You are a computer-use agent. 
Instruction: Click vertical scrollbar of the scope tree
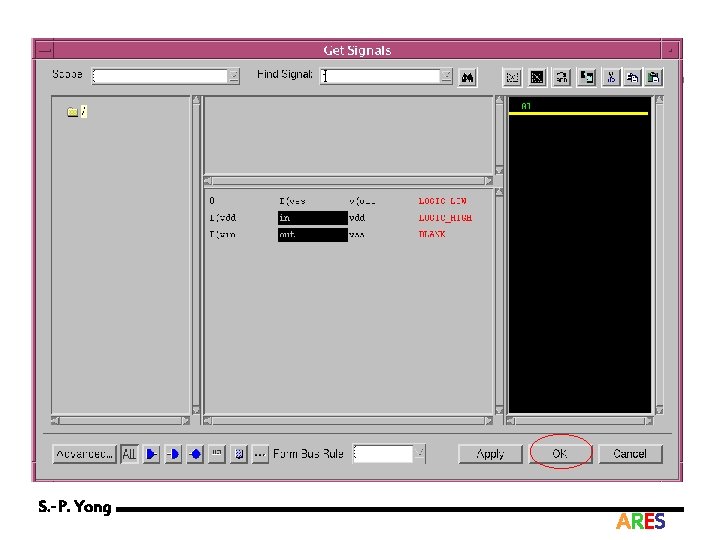[196, 255]
